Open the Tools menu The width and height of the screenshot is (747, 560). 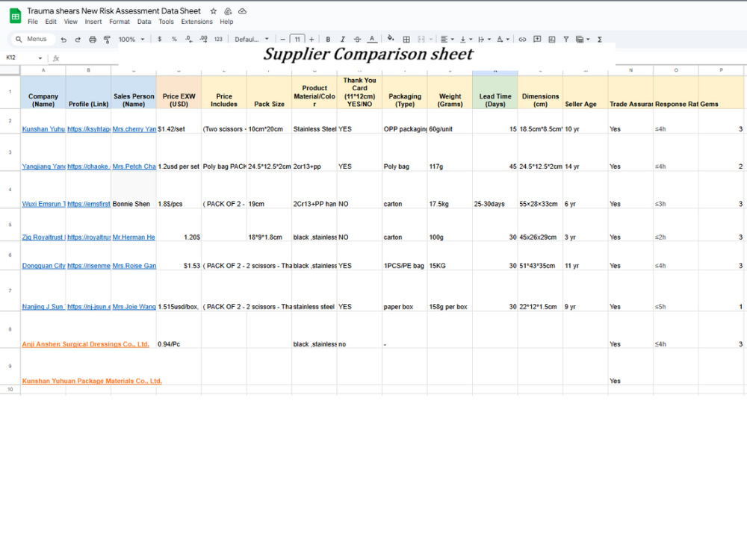(x=166, y=22)
